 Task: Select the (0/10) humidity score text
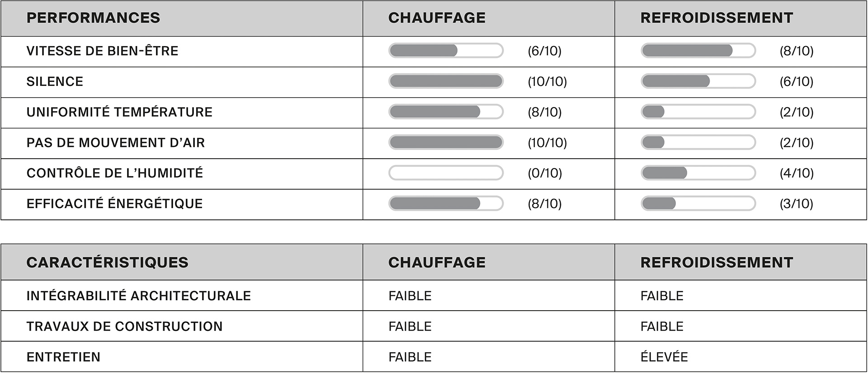point(545,173)
